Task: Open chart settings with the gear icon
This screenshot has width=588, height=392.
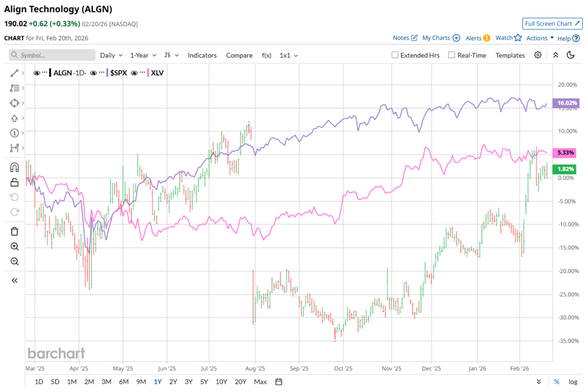Action: point(538,55)
